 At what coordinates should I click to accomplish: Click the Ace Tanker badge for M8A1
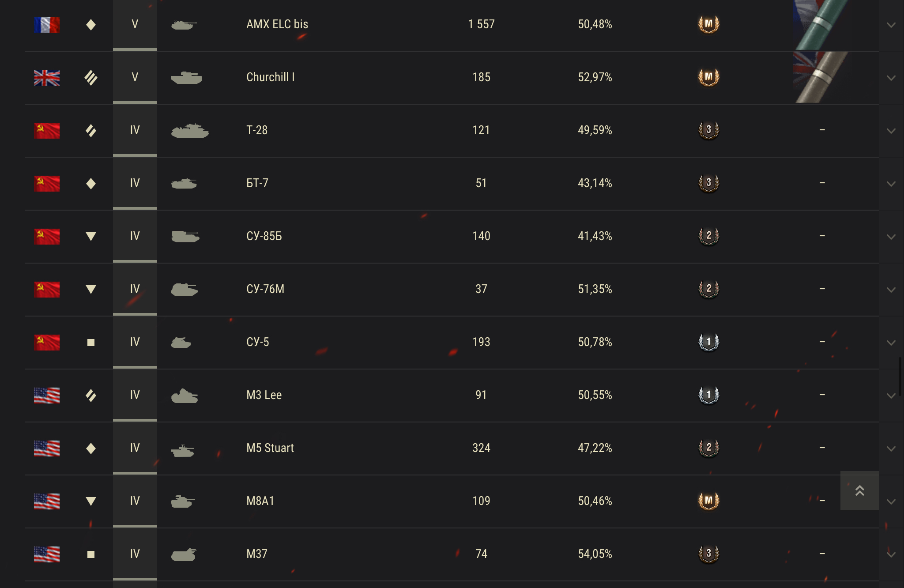point(708,501)
